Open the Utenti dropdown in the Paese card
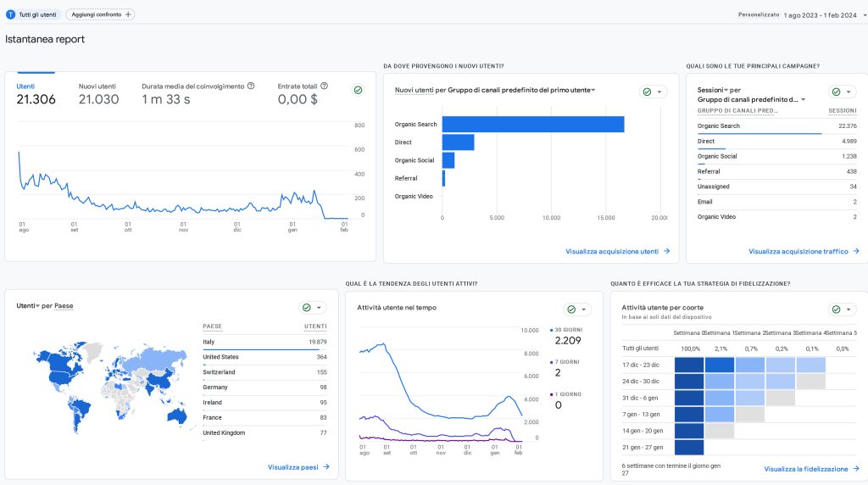868x485 pixels. 28,305
